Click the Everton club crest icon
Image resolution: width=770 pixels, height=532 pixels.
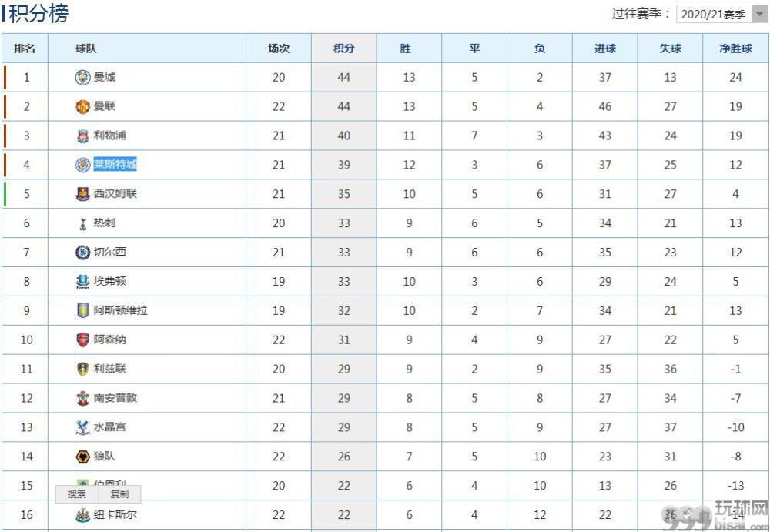point(82,282)
